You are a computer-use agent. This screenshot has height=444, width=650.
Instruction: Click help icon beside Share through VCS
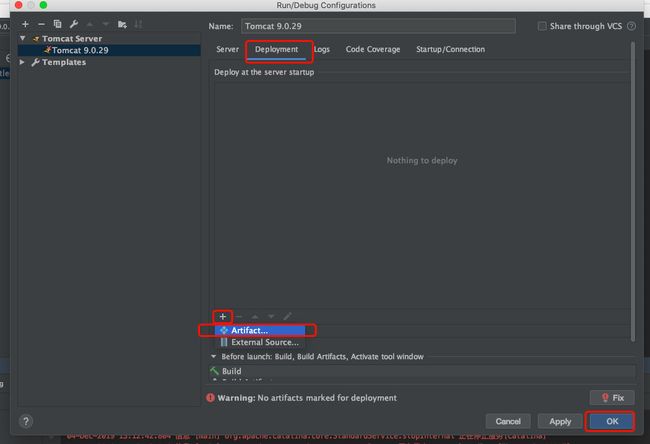[x=631, y=26]
